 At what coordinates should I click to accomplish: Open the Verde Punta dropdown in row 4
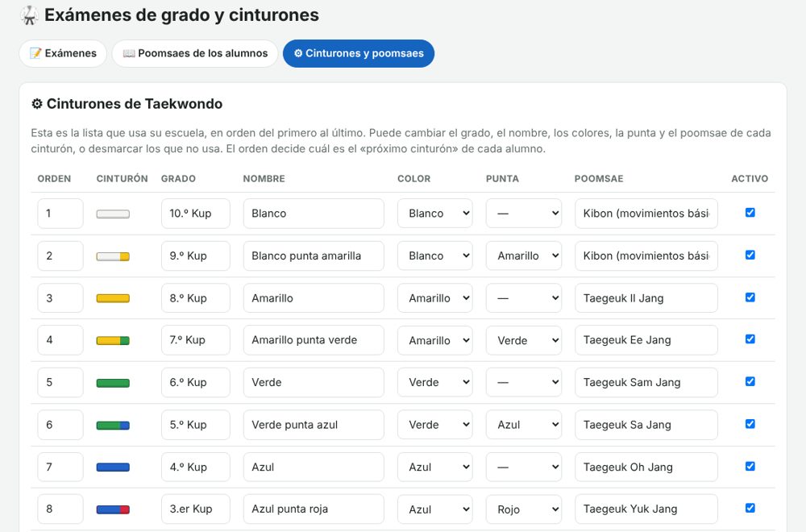tap(524, 340)
